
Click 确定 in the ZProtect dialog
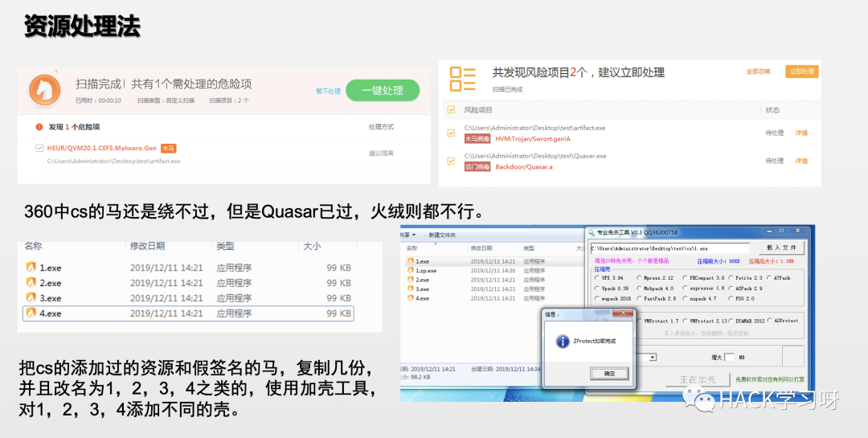click(609, 373)
